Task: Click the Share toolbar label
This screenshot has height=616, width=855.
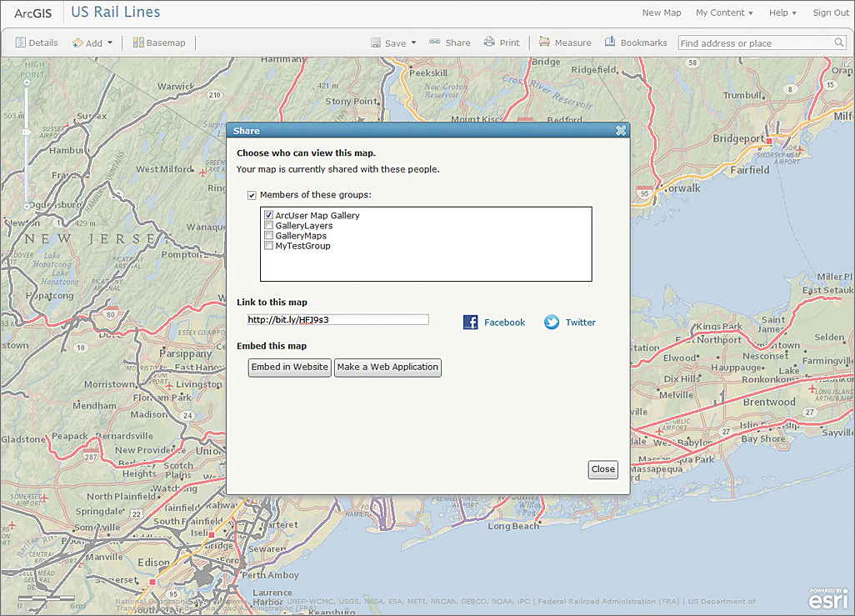Action: 457,43
